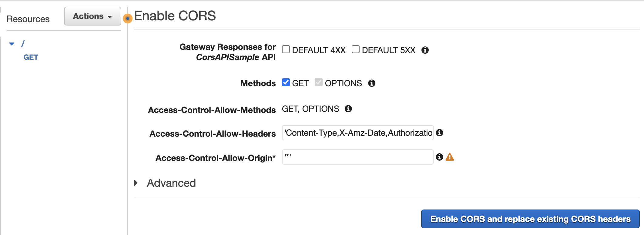The image size is (644, 235).
Task: Select the root / resource
Action: (22, 43)
